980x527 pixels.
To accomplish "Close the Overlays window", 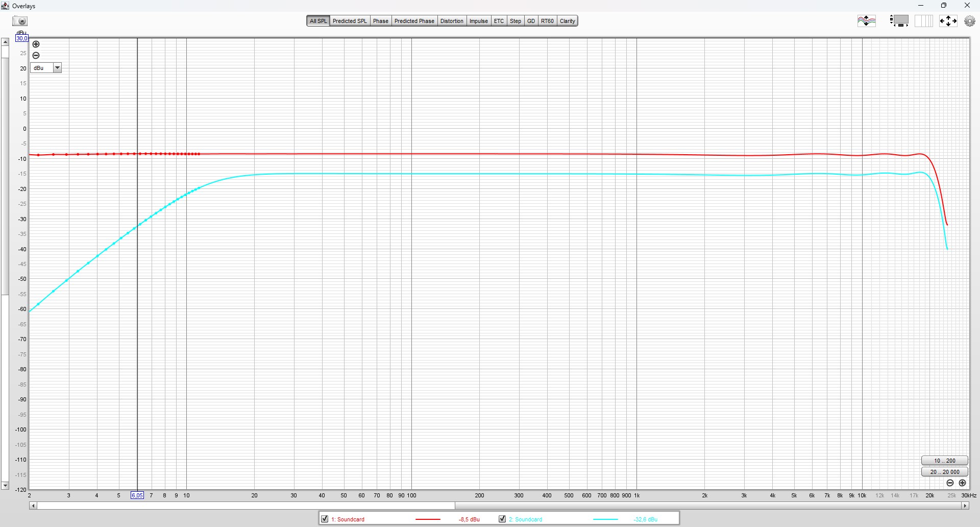I will 967,6.
